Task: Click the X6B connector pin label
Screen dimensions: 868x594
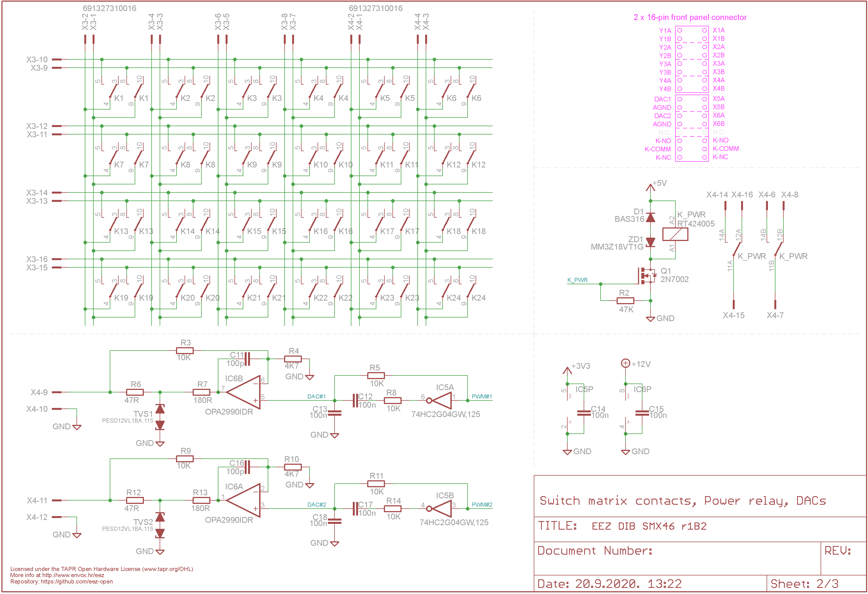Action: point(718,124)
